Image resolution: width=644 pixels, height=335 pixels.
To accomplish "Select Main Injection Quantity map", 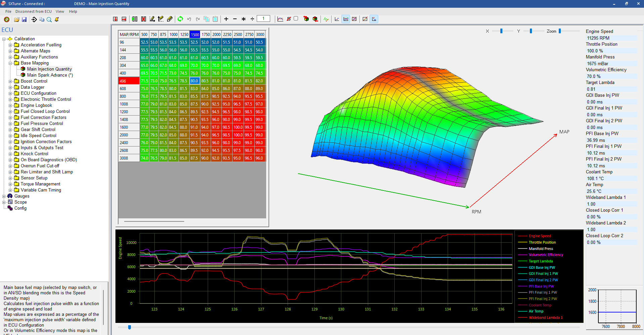I will (49, 69).
